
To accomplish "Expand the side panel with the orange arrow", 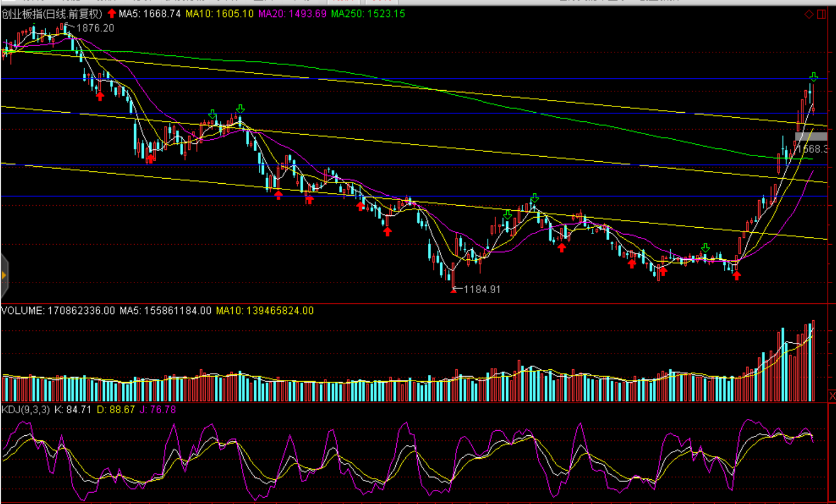I will click(4, 275).
